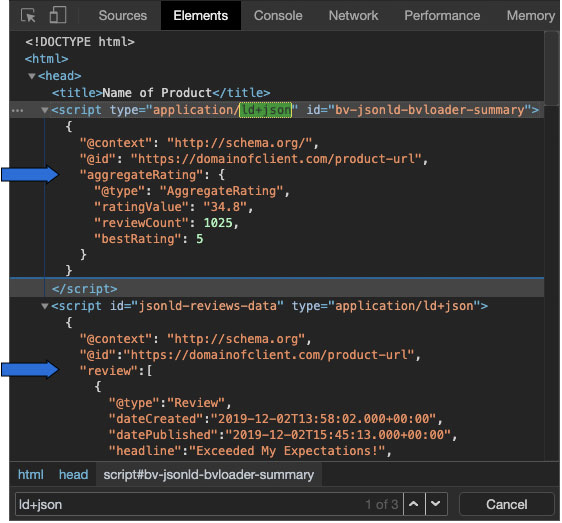Cancel the search

pos(506,504)
